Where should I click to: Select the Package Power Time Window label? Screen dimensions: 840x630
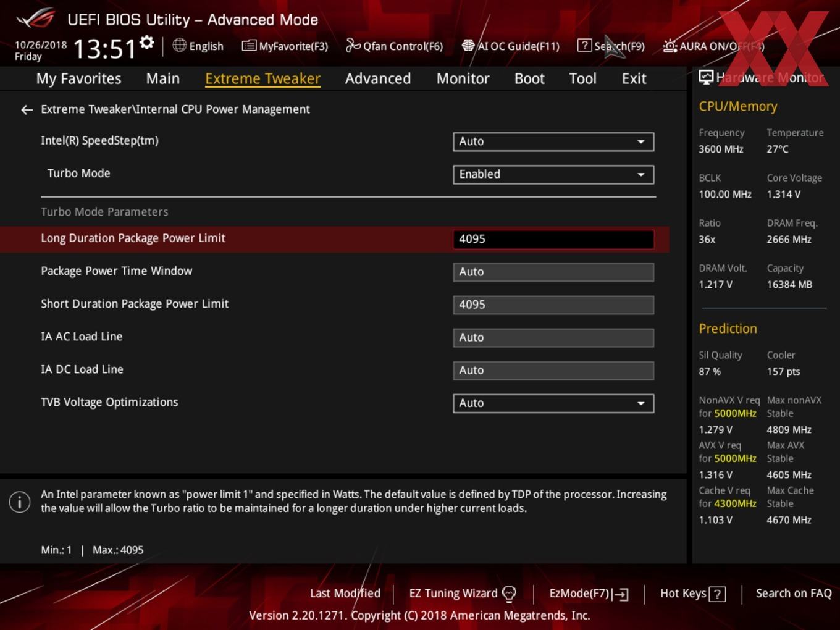[x=116, y=271]
